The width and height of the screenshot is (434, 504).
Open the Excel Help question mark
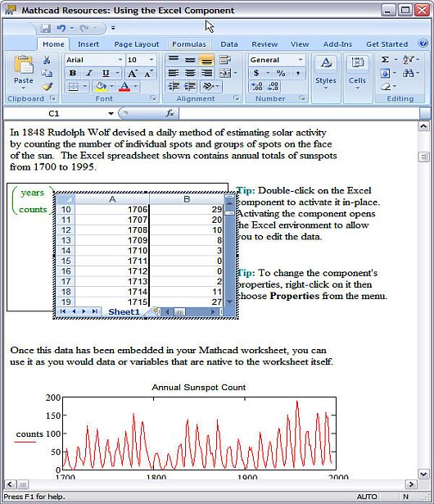tap(423, 43)
